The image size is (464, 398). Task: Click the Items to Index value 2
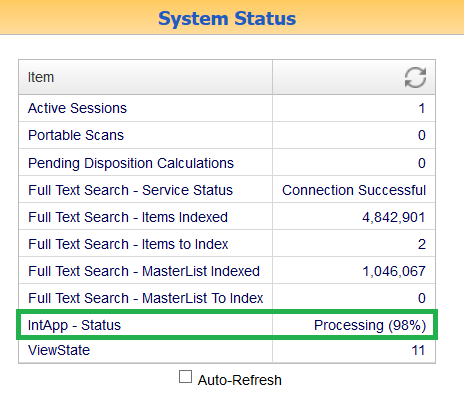tap(422, 244)
